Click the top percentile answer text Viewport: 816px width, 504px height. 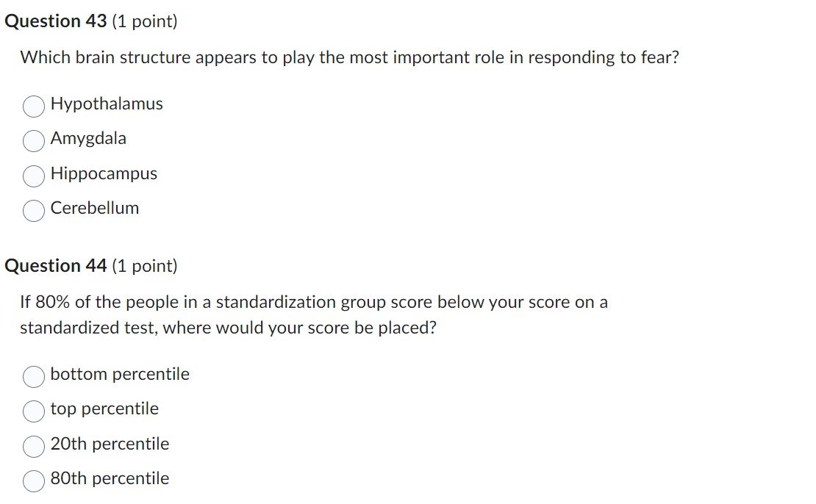coord(104,408)
